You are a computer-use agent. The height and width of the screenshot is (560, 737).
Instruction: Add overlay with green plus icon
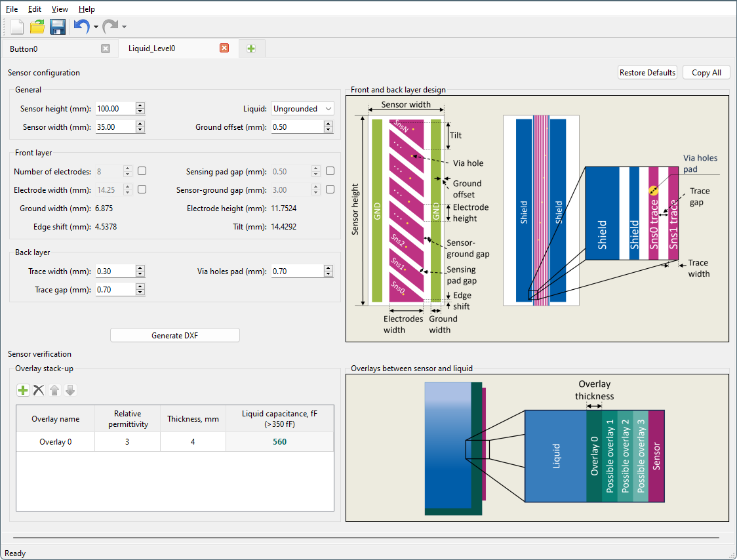[23, 390]
